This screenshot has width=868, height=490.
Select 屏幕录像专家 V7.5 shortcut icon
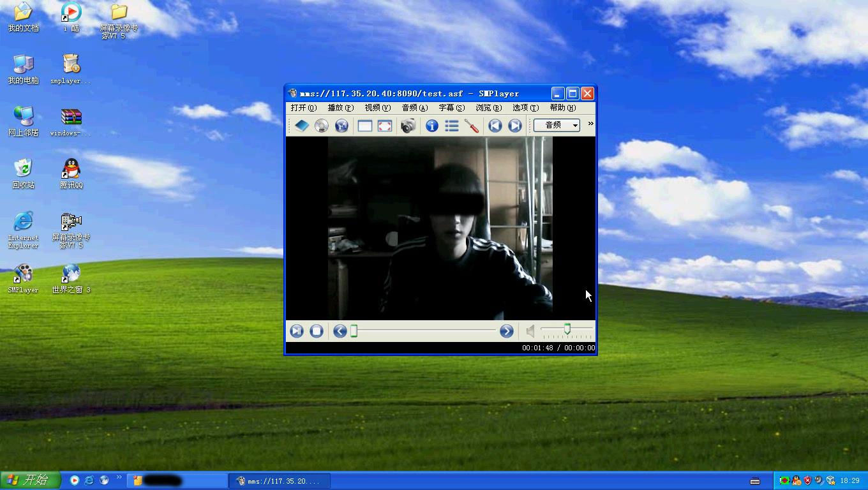click(71, 230)
